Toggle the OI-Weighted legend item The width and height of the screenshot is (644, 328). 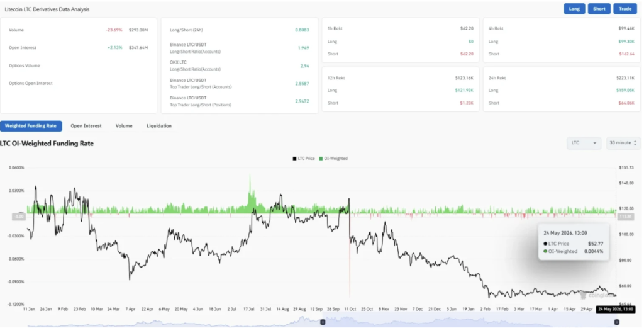pos(333,158)
